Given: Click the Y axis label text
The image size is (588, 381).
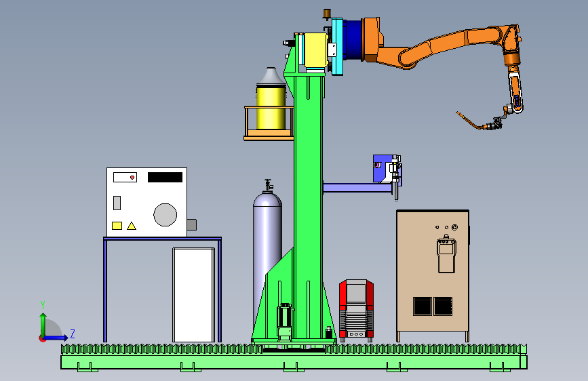Looking at the screenshot, I should tap(43, 304).
